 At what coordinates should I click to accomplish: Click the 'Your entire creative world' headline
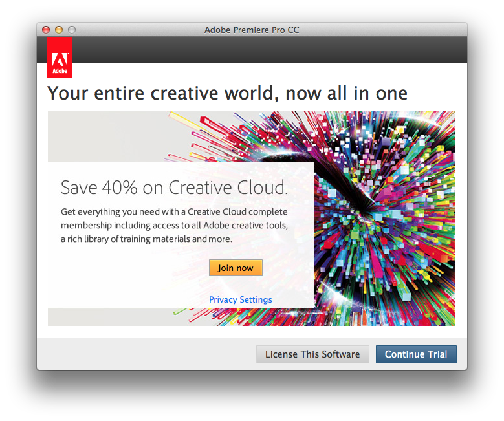coord(228,94)
